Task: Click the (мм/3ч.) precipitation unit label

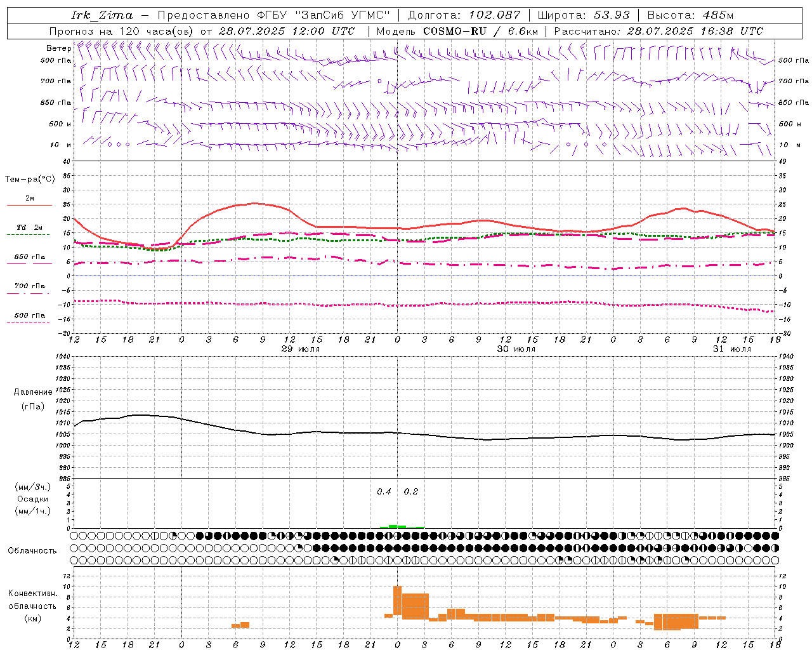Action: [x=33, y=487]
